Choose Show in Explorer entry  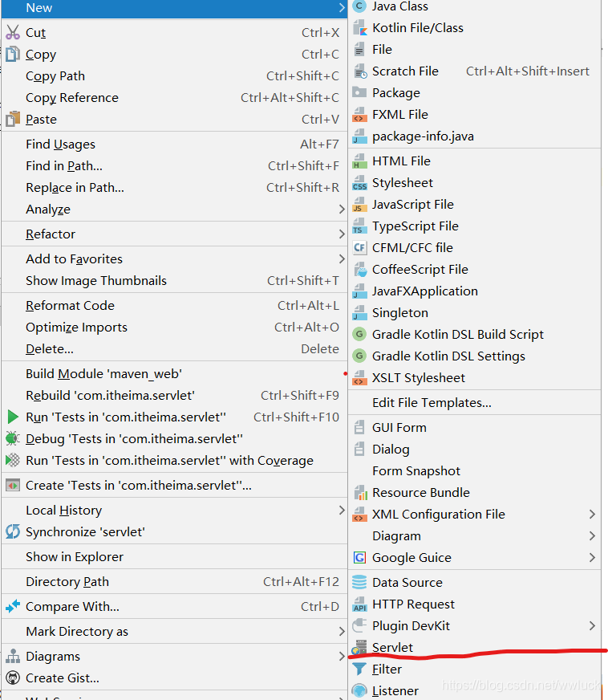(174, 556)
